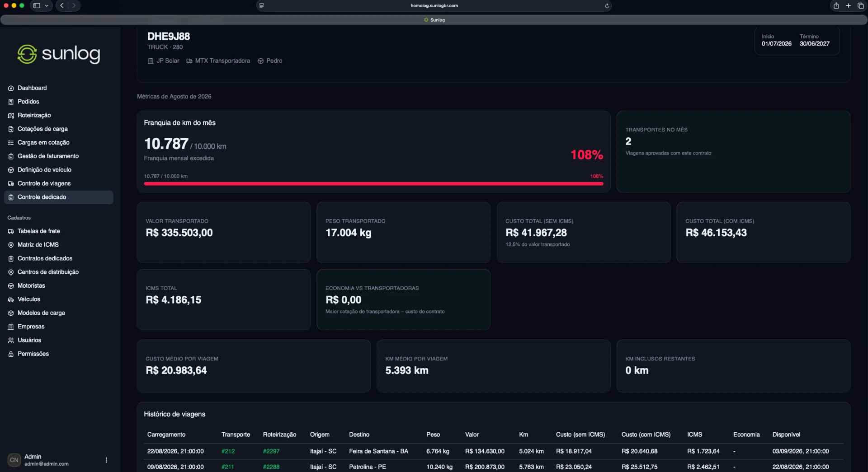Viewport: 868px width, 472px height.
Task: Click the Matriz de ICMS icon
Action: 11,245
